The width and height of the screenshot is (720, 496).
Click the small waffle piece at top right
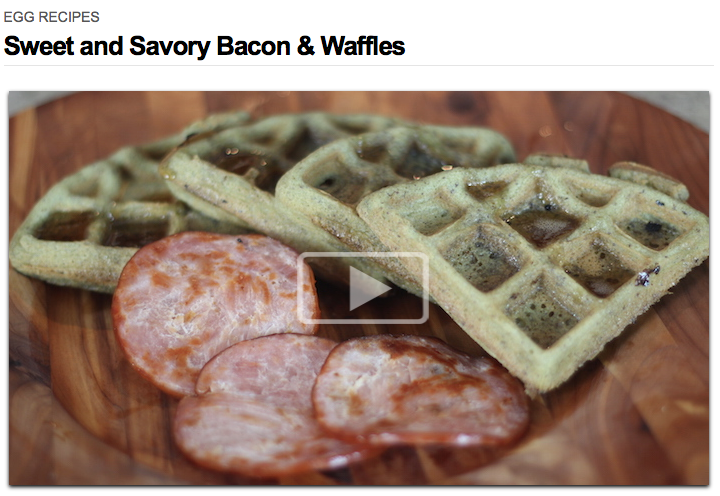[x=648, y=179]
